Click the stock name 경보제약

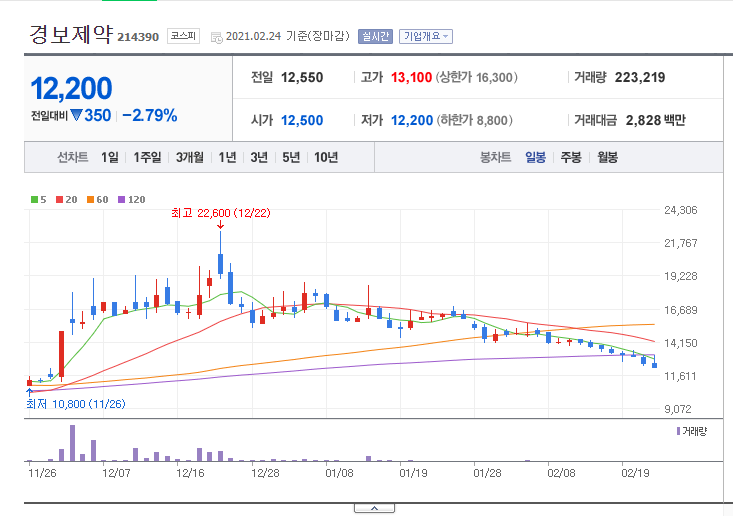coord(72,35)
